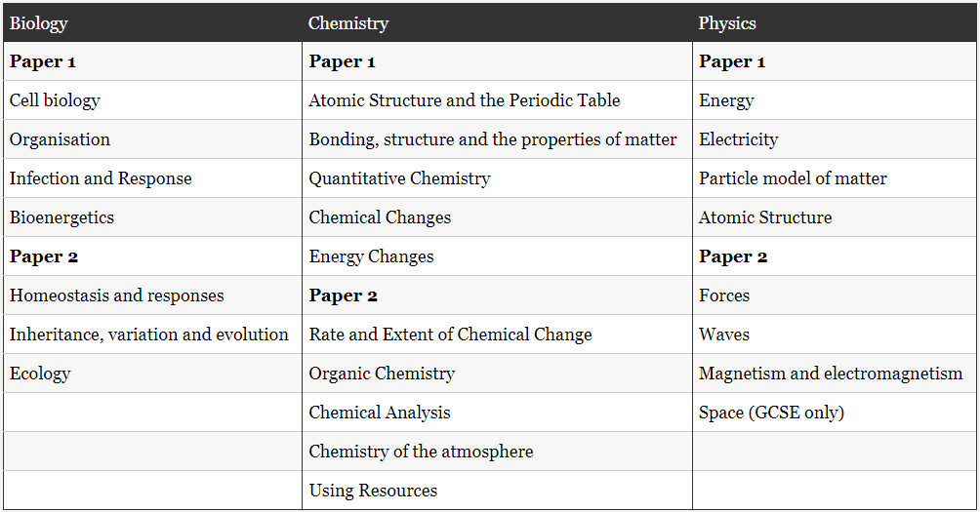Open the Bioenergetics entry
Viewport: 980px width, 512px height.
(x=61, y=217)
